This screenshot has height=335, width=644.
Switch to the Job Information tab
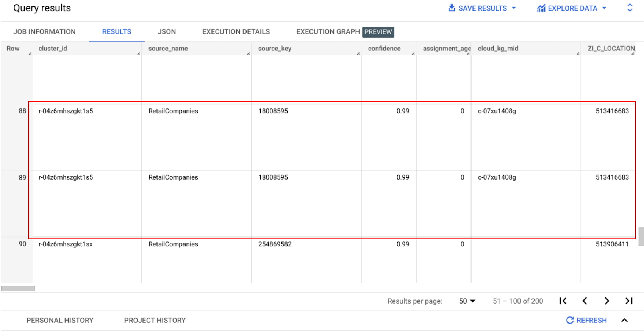pyautogui.click(x=44, y=32)
